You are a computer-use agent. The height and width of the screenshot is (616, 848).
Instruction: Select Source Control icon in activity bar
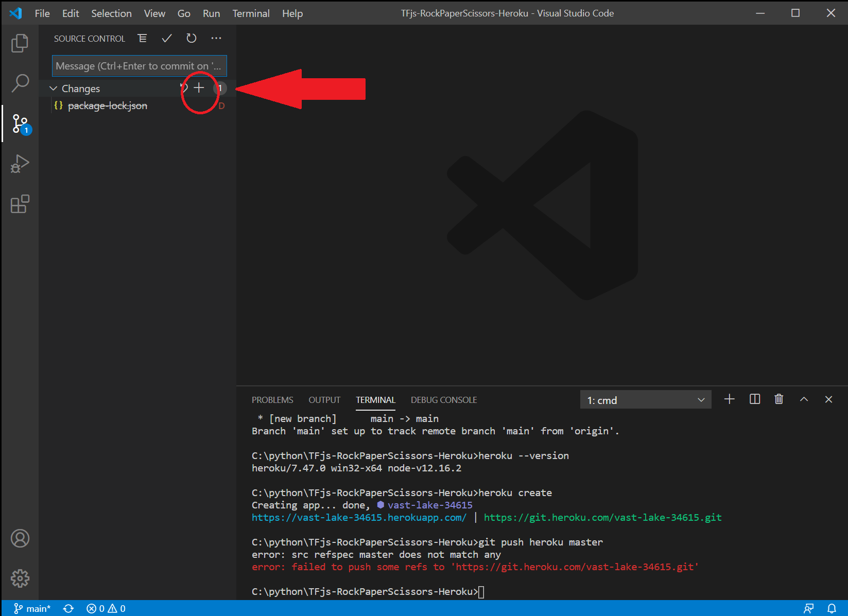pos(21,124)
